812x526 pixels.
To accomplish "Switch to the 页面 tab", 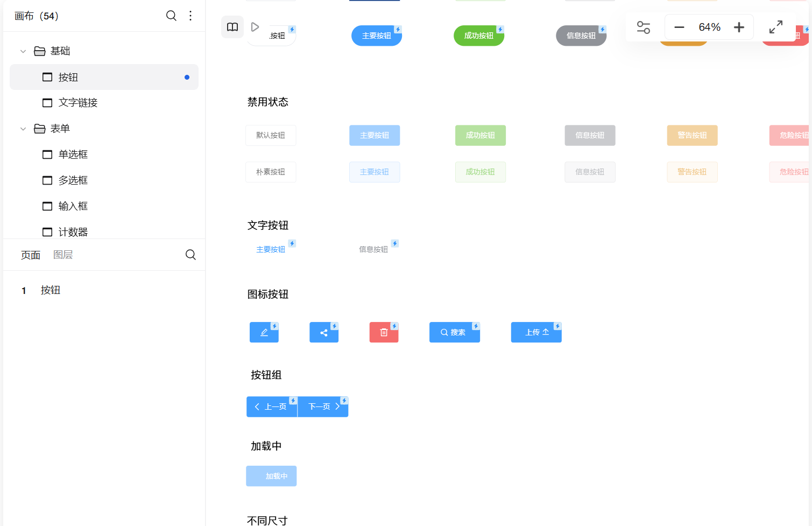I will coord(31,255).
